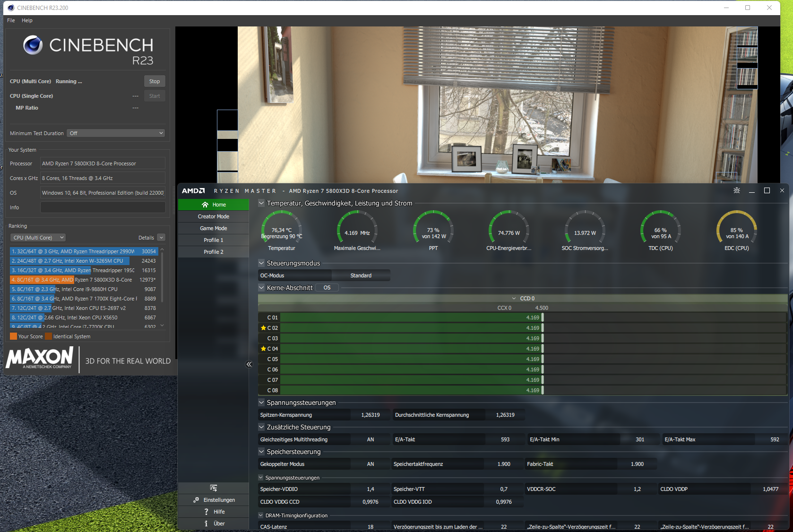Select ranking entry Ryzen 7 5800X3D 12973

pos(84,280)
